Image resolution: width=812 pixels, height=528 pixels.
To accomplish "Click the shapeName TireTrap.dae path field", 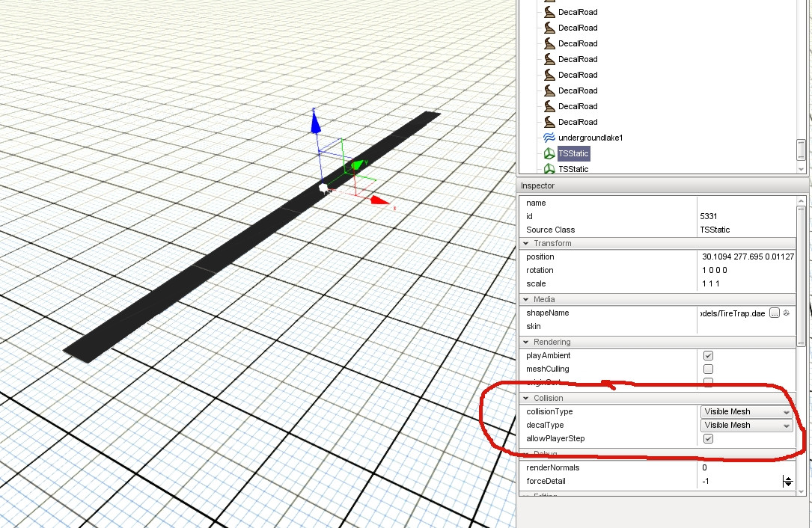I will tap(733, 313).
